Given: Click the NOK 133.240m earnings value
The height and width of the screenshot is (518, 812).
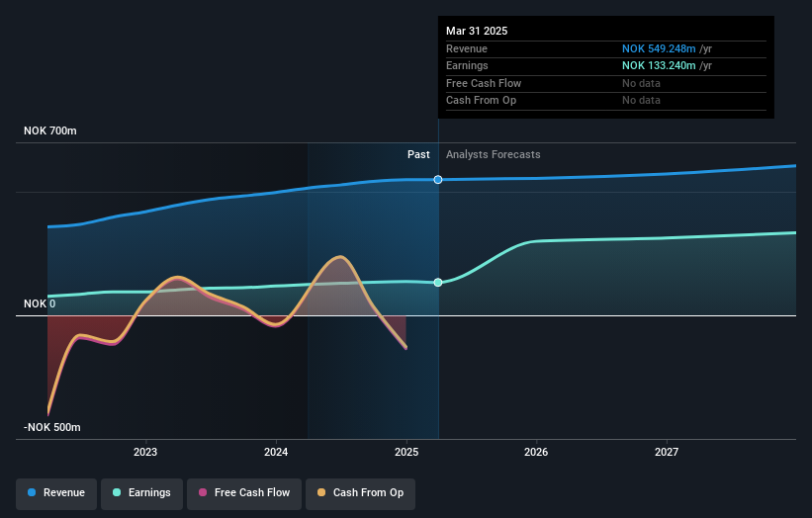Looking at the screenshot, I should click(659, 65).
